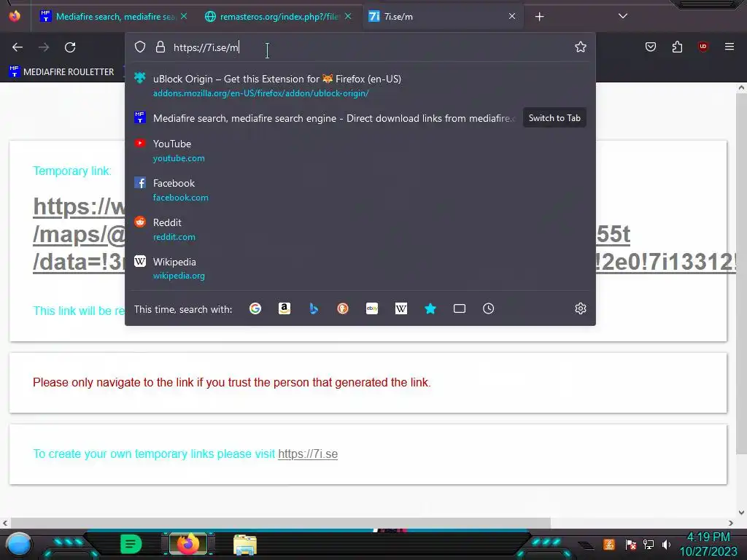Click the horizontal page scrollbar

(281, 523)
